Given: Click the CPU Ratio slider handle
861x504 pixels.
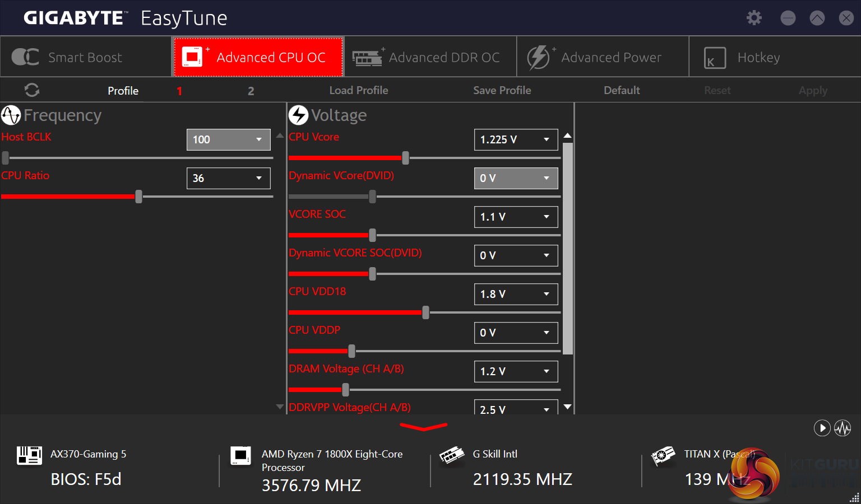Looking at the screenshot, I should (138, 197).
